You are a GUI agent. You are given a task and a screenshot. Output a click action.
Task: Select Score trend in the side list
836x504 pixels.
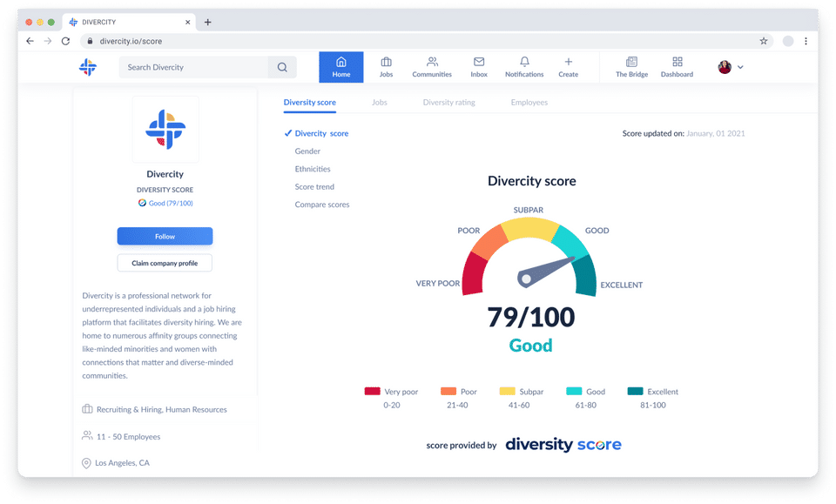point(314,186)
